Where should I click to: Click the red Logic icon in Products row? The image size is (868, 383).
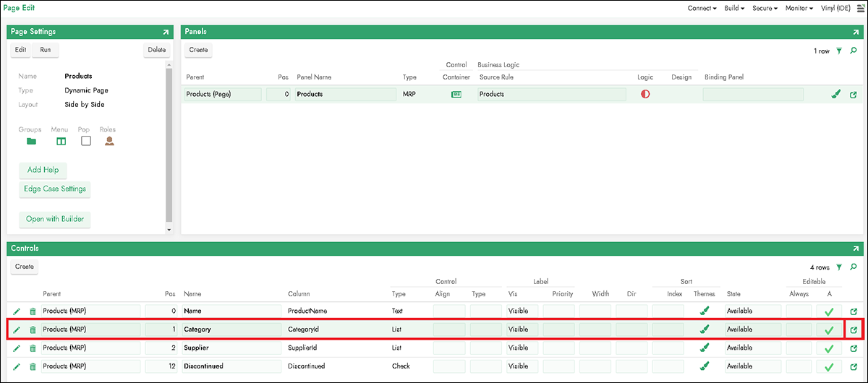[x=645, y=94]
